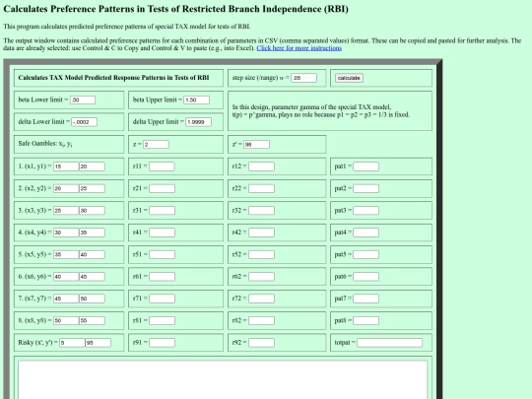532x399 pixels.
Task: Select the pat3 output field
Action: click(x=366, y=211)
